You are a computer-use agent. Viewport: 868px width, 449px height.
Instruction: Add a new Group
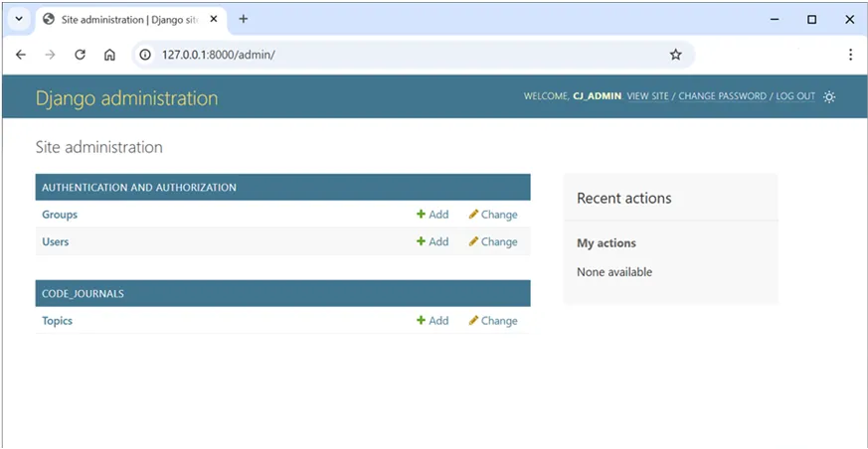[x=433, y=215]
